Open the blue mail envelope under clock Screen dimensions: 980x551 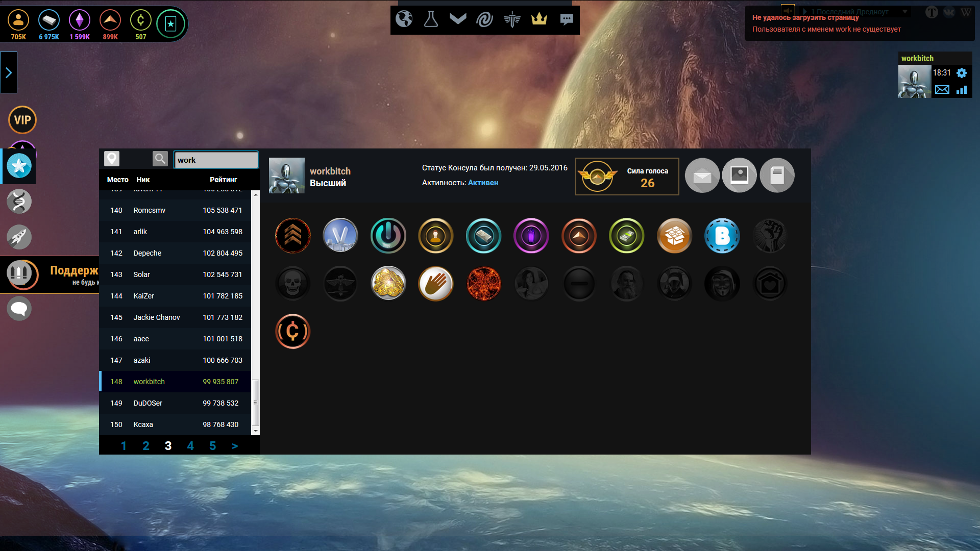tap(942, 90)
